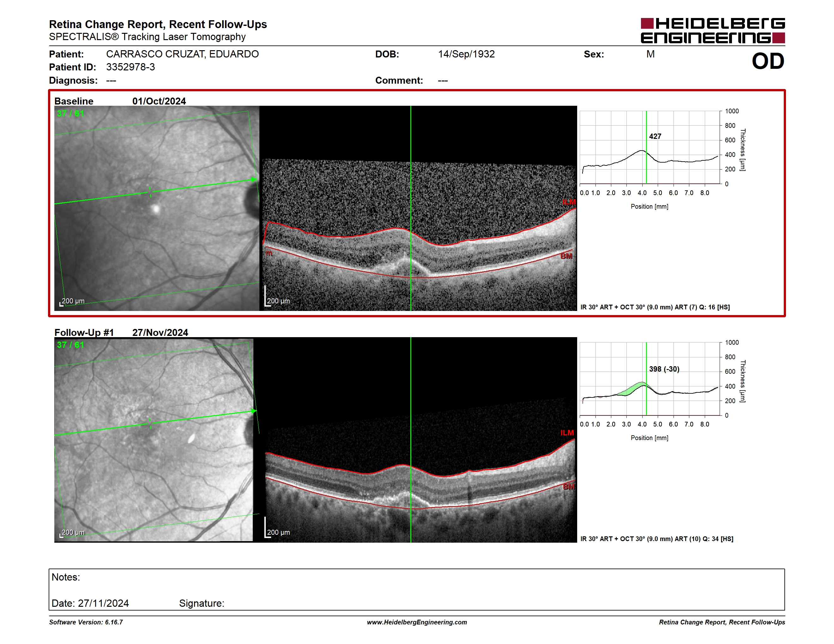834x644 pixels.
Task: Click 200 µm scale bar on Baseline OCT scan
Action: point(277,296)
